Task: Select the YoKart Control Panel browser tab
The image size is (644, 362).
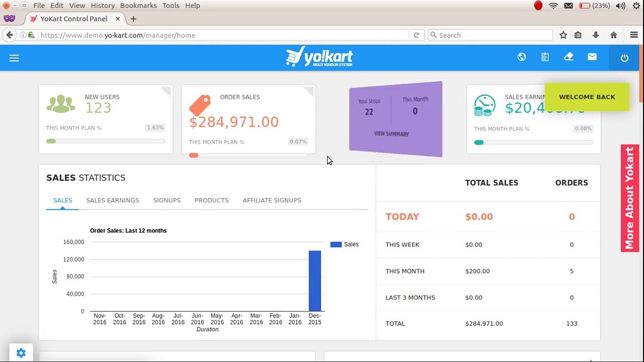Action: click(73, 19)
